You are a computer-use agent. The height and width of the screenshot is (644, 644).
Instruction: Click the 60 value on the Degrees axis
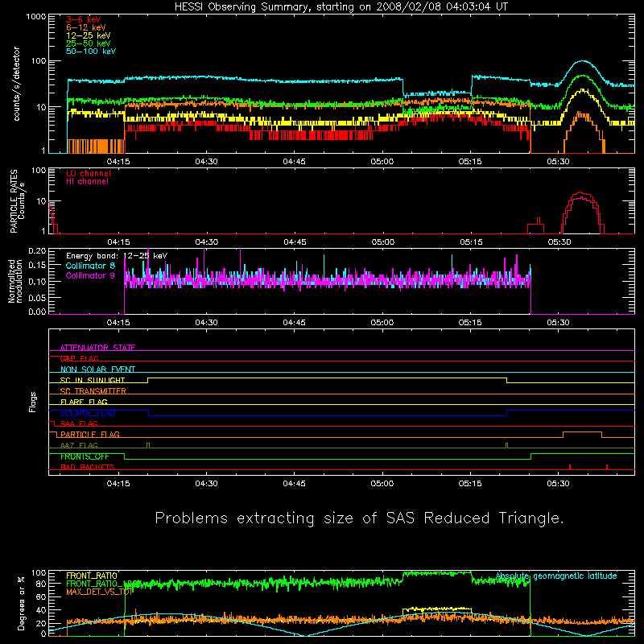[x=41, y=597]
